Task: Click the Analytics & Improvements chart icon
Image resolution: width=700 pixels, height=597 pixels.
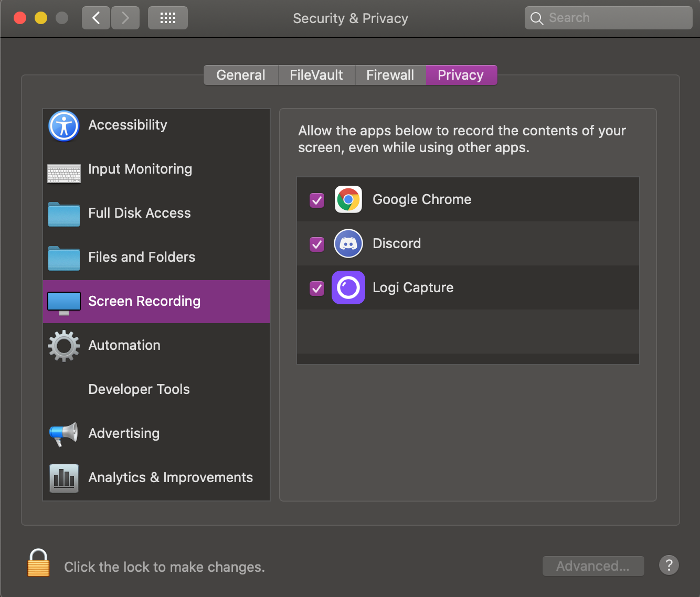Action: 64,478
